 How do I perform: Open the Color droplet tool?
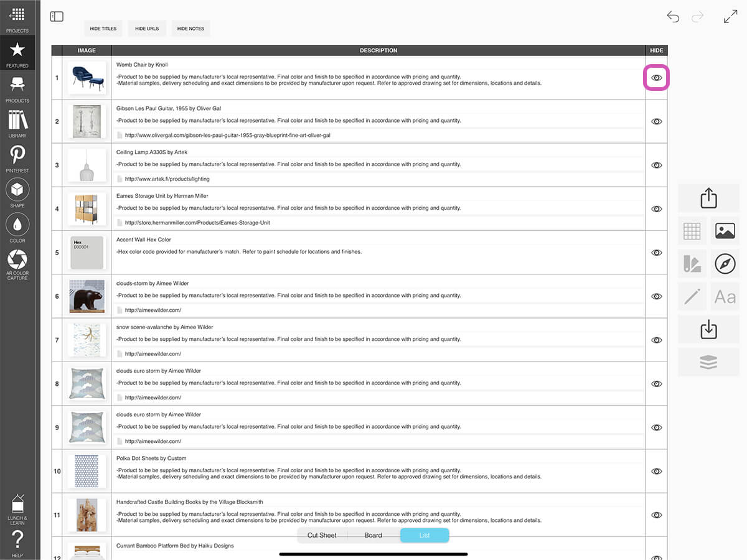(x=17, y=225)
